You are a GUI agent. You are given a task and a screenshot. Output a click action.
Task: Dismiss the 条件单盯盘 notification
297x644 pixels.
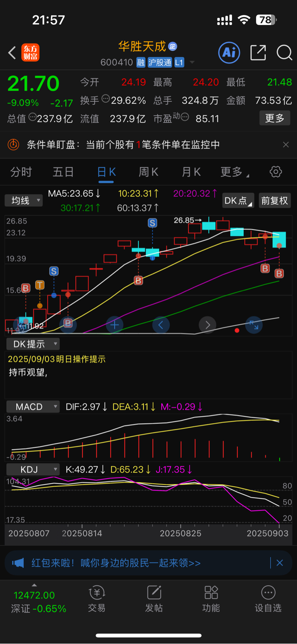[x=286, y=144]
